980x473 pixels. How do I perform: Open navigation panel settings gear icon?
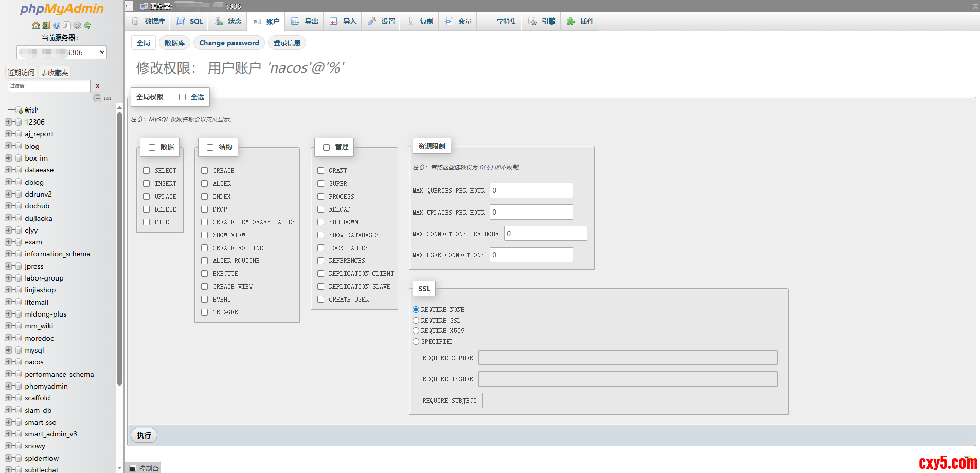tap(77, 25)
